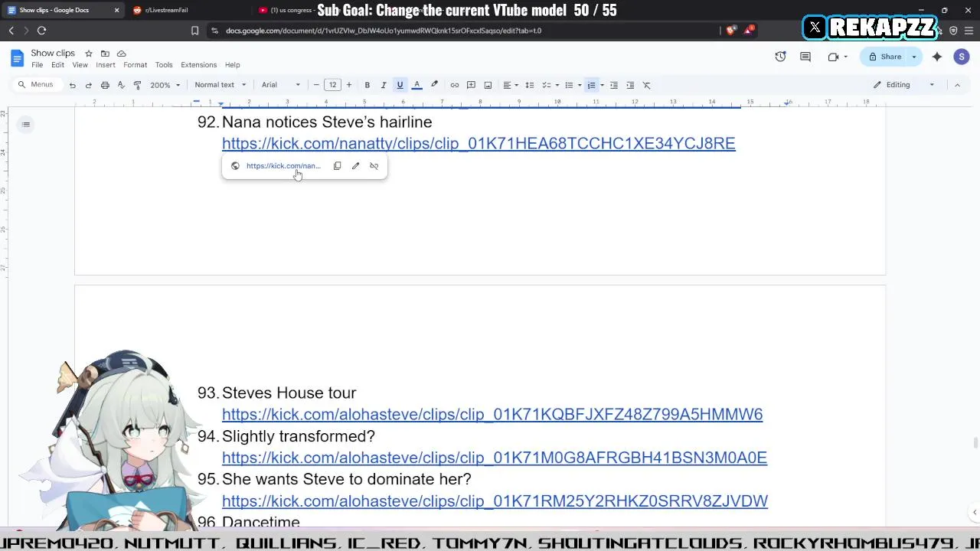Open the Extensions menu
The width and height of the screenshot is (980, 551).
[198, 65]
